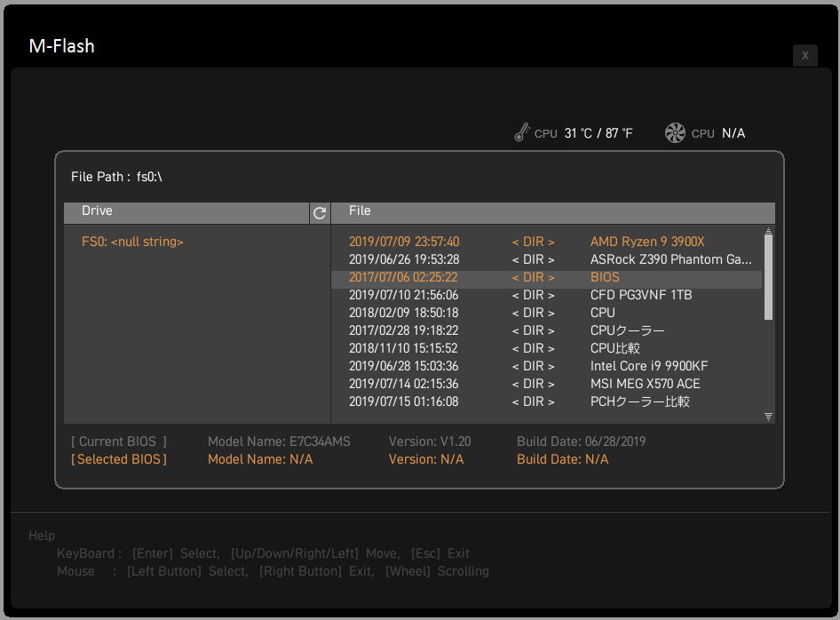The width and height of the screenshot is (840, 620).
Task: Click the file list scroll-down arrow
Action: point(768,417)
